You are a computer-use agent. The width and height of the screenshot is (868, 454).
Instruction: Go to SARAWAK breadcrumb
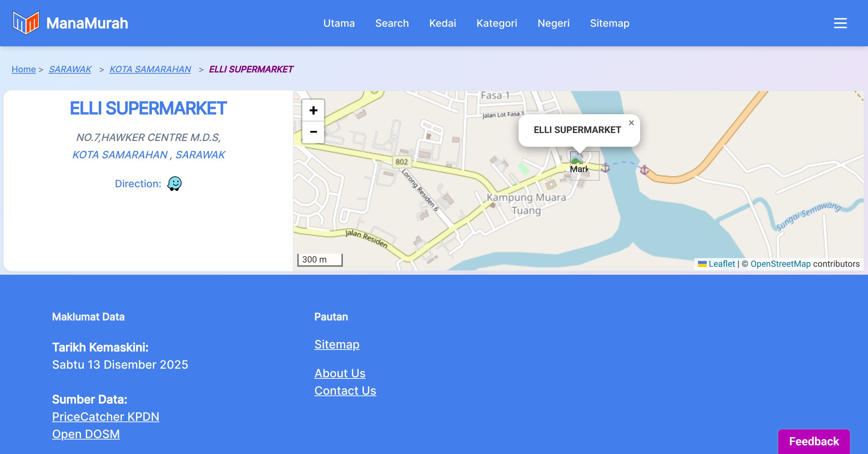70,69
